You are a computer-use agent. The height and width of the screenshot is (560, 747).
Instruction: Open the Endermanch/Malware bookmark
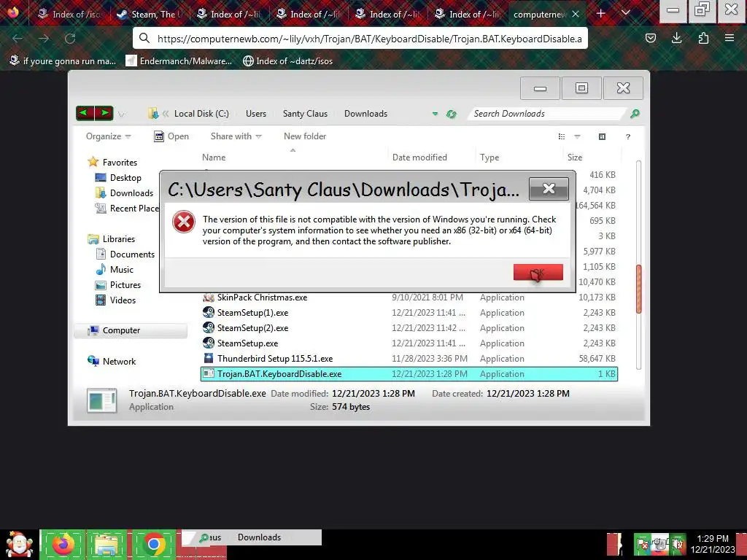179,61
